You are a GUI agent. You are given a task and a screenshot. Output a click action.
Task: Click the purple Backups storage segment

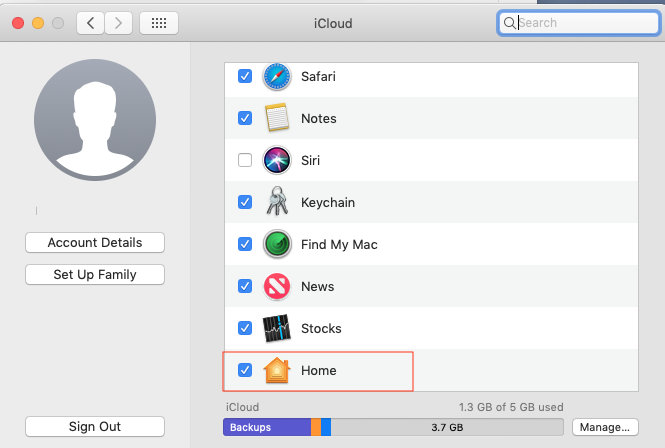click(x=267, y=427)
